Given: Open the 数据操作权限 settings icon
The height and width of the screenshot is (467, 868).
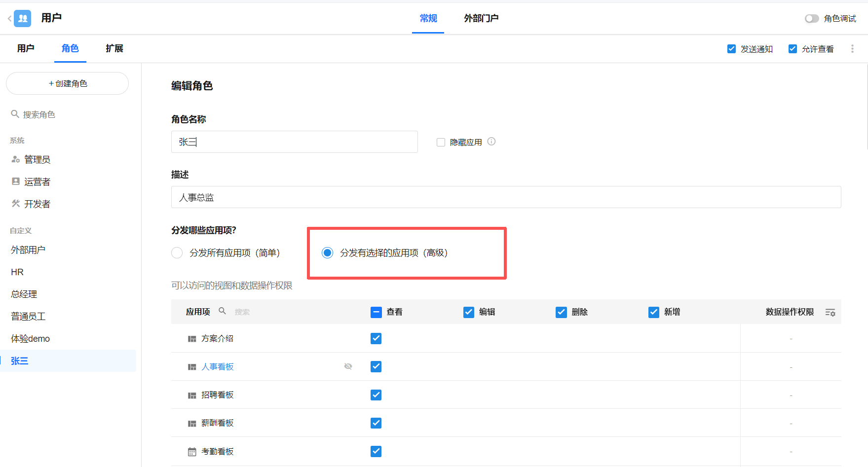Looking at the screenshot, I should pyautogui.click(x=830, y=312).
